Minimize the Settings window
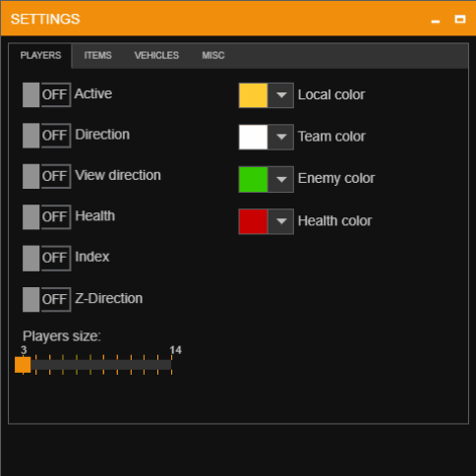This screenshot has height=476, width=476. coord(436,20)
